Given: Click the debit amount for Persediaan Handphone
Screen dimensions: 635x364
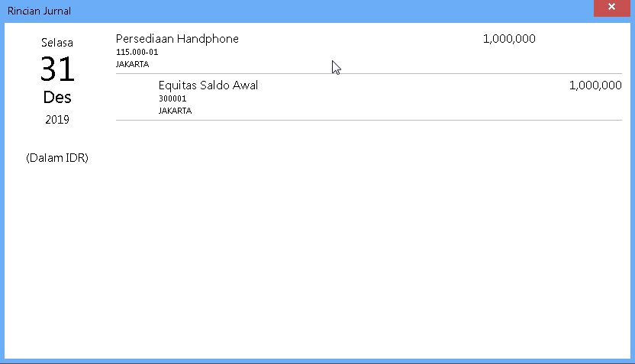Looking at the screenshot, I should 509,39.
